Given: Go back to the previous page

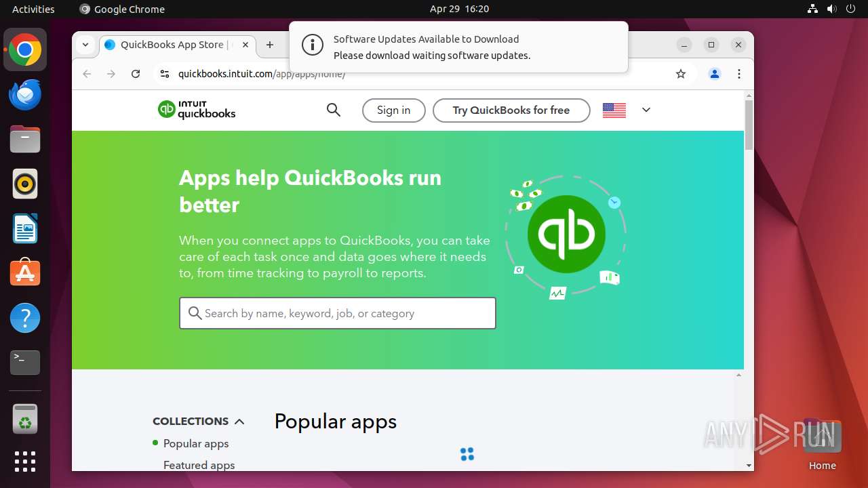Looking at the screenshot, I should point(87,74).
